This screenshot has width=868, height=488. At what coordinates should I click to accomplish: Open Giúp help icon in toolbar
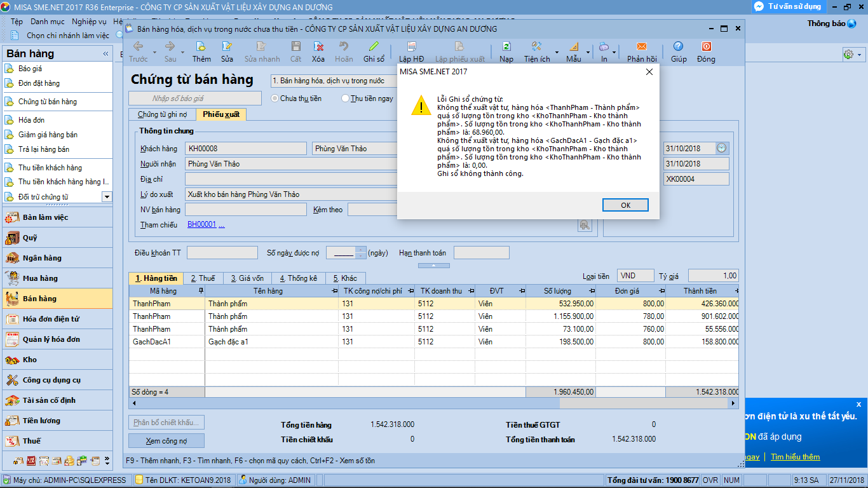[679, 47]
